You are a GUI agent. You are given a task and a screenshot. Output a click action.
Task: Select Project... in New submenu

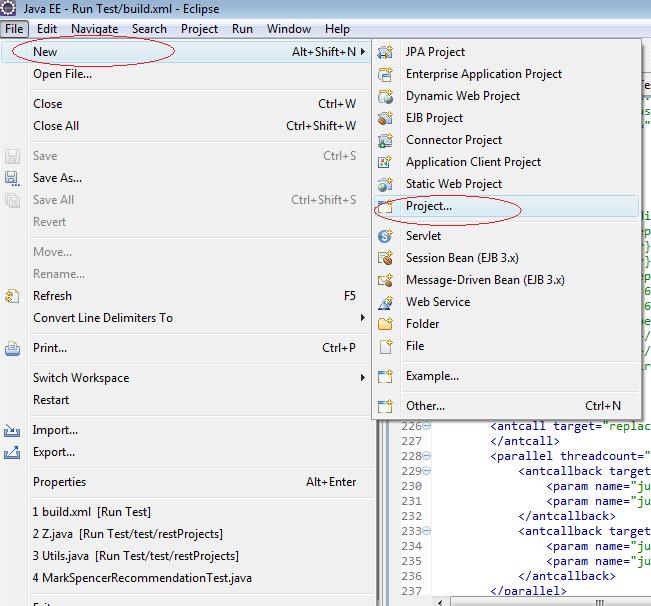(x=507, y=206)
